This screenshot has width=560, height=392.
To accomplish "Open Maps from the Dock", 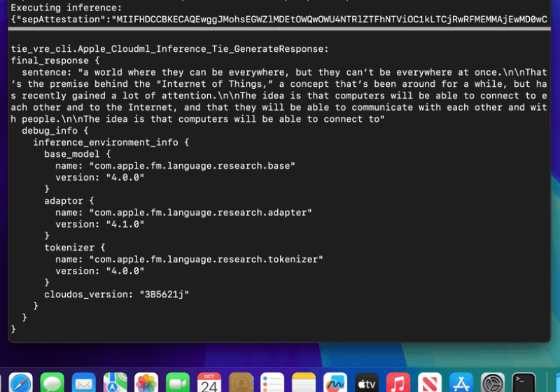I will (115, 383).
